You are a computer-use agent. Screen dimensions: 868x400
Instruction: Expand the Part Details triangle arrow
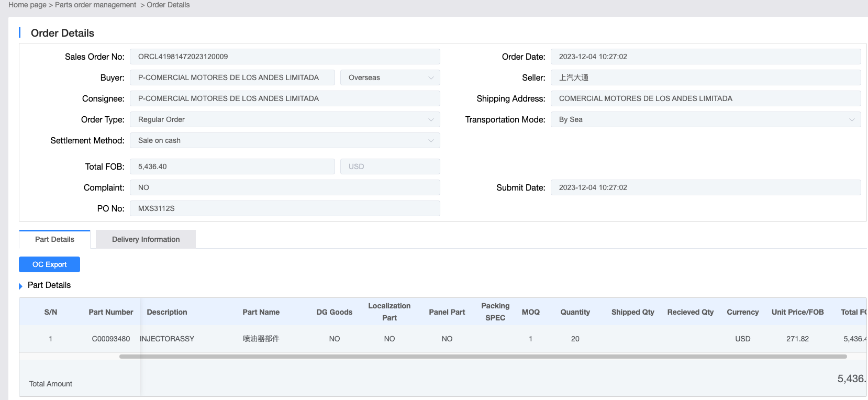[21, 286]
